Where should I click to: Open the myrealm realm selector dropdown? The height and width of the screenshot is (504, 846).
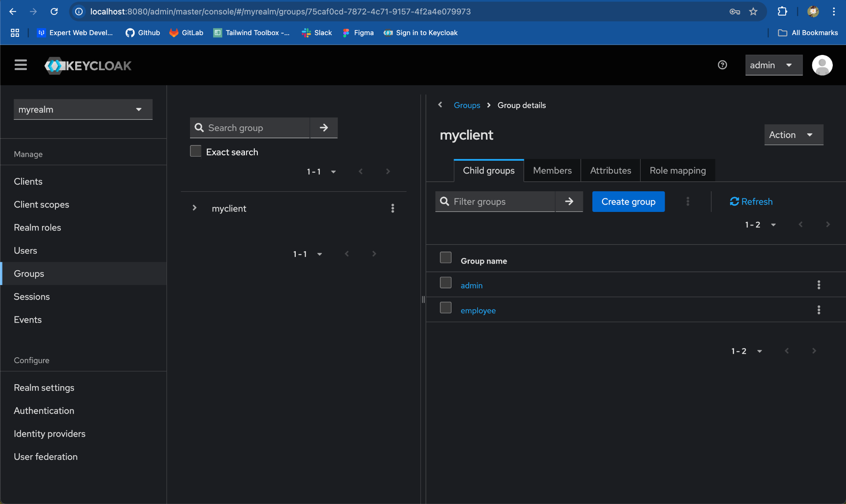tap(83, 109)
